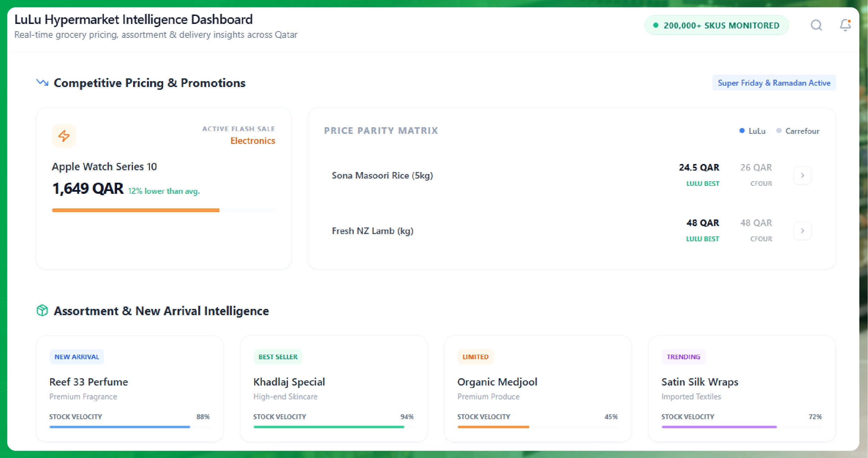Open the Reef 33 Perfume card
The height and width of the screenshot is (458, 868).
tap(89, 382)
